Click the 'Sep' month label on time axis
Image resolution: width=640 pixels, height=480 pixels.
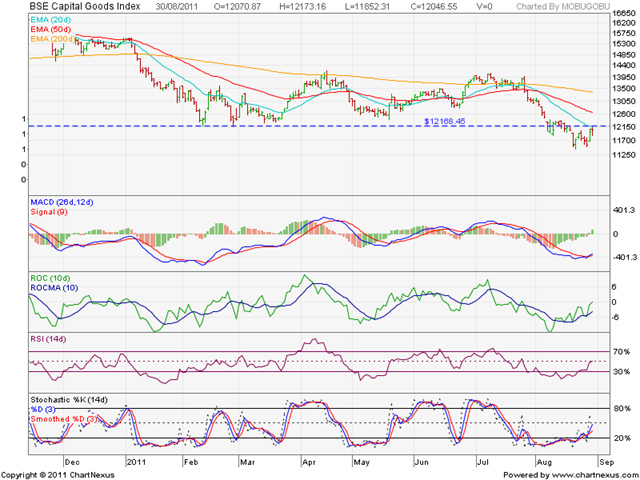(x=607, y=462)
